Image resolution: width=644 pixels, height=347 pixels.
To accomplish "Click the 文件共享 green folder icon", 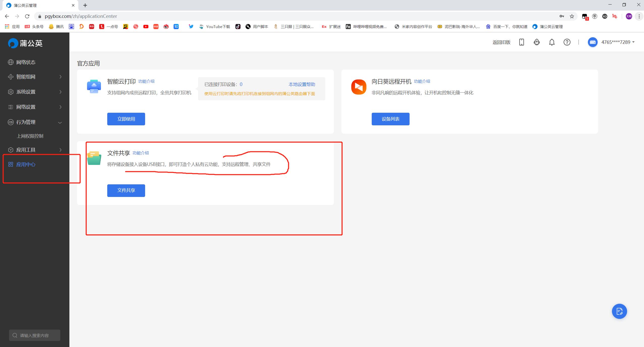I will 94,158.
